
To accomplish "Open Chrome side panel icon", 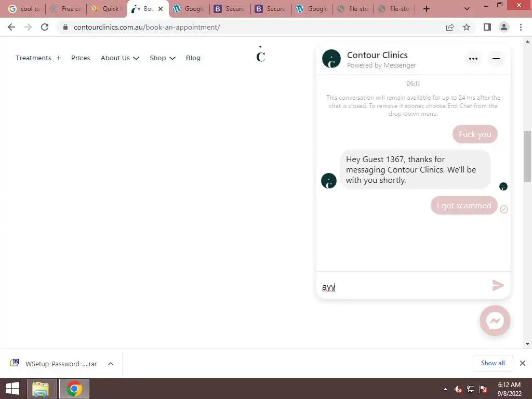I will [x=487, y=27].
